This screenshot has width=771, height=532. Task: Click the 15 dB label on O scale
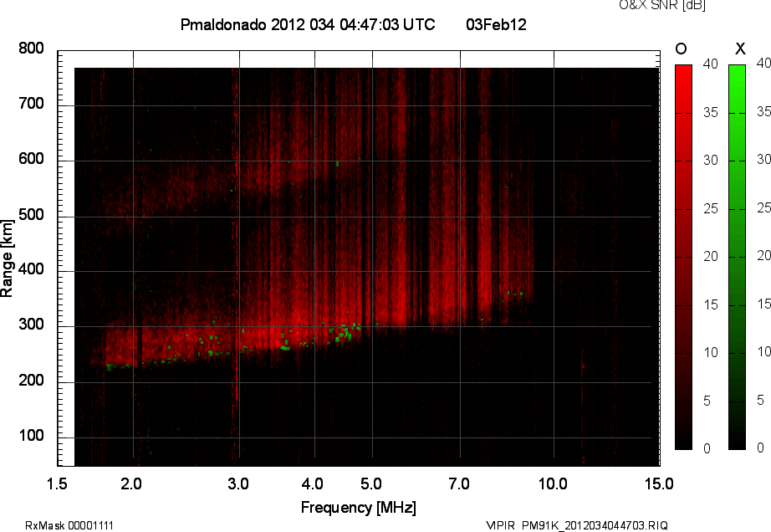click(711, 304)
